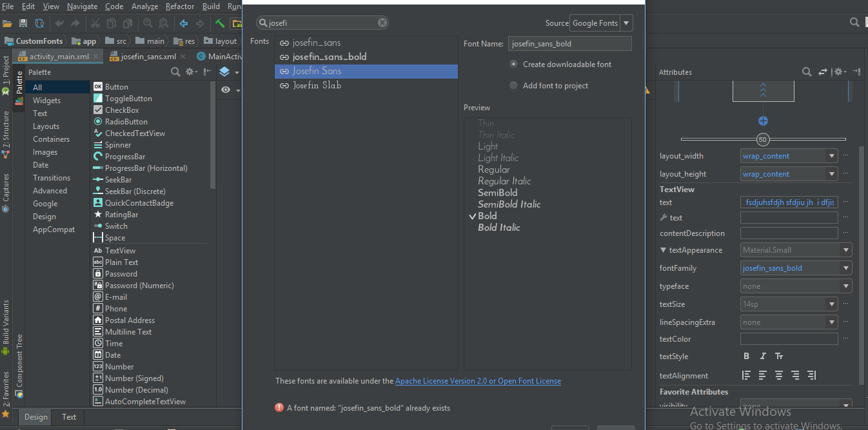Click the Font Name input field
Viewport: 868px width, 430px height.
click(570, 44)
